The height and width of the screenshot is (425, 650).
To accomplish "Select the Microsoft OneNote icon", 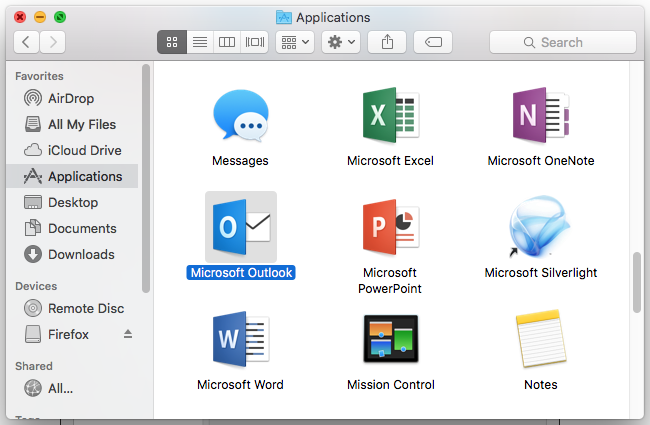I will [x=541, y=115].
